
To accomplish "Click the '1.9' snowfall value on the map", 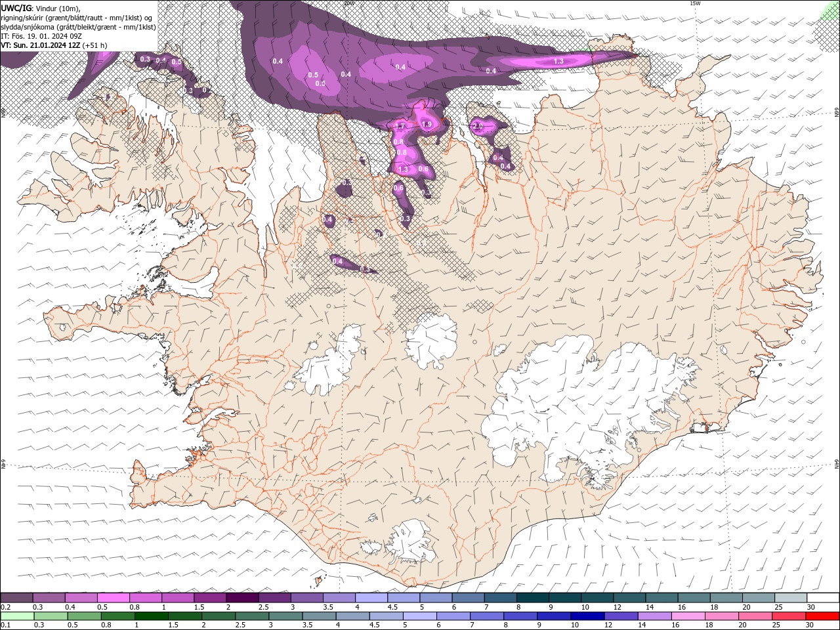I will tap(427, 125).
